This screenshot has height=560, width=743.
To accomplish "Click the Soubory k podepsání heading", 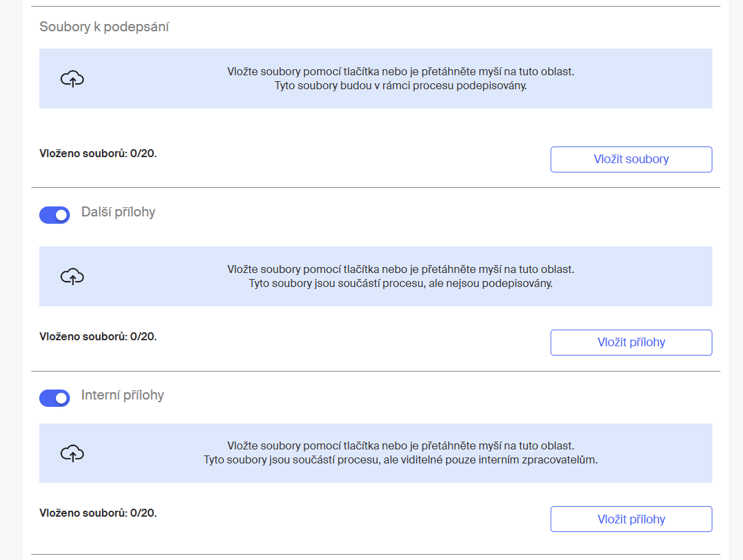I will (x=105, y=27).
